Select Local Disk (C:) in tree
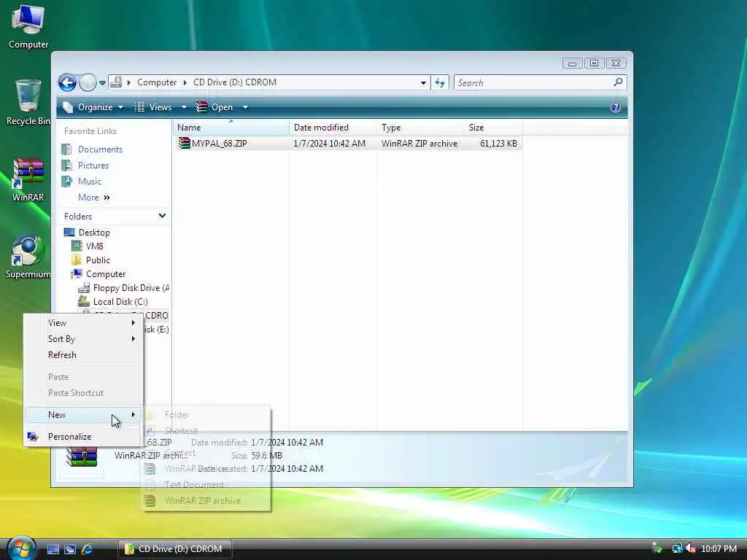The image size is (747, 560). [x=120, y=301]
